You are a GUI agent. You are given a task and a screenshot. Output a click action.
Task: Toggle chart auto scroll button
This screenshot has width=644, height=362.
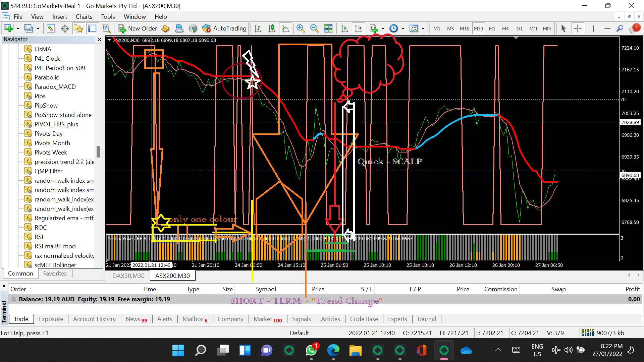click(x=344, y=28)
